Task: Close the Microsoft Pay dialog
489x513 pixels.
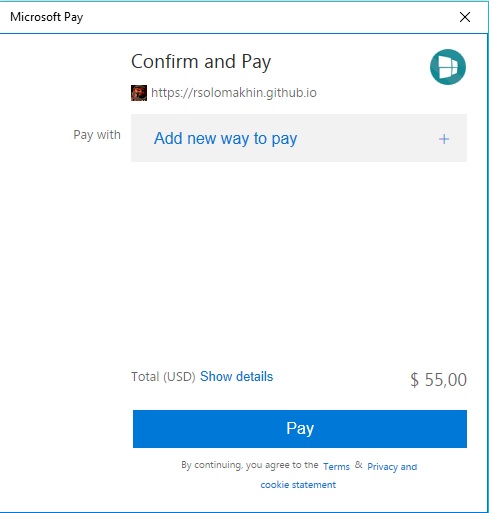Action: [465, 17]
